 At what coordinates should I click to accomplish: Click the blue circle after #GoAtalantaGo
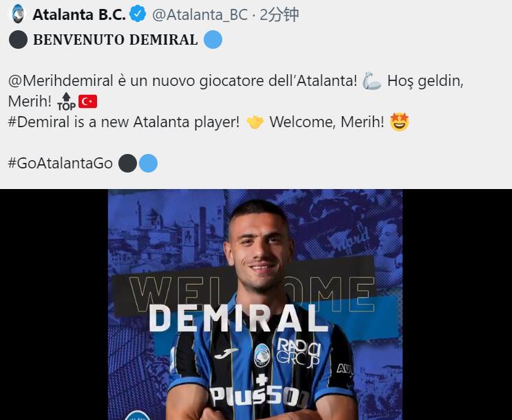[148, 164]
